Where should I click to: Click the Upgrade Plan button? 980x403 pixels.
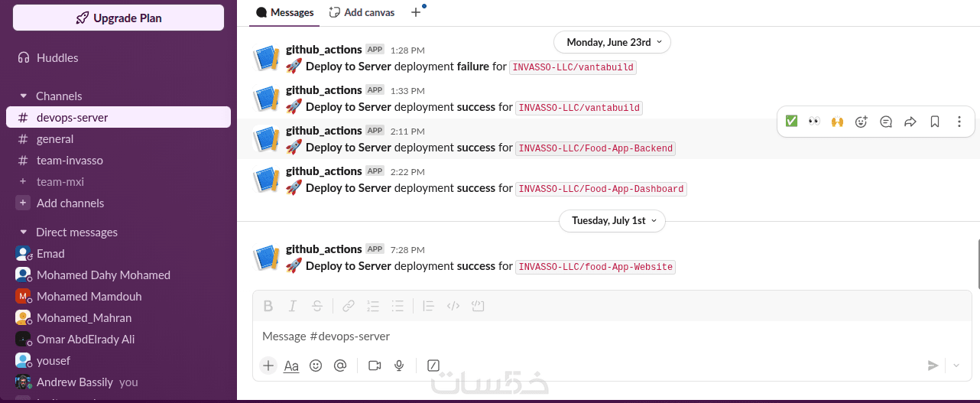[x=118, y=18]
